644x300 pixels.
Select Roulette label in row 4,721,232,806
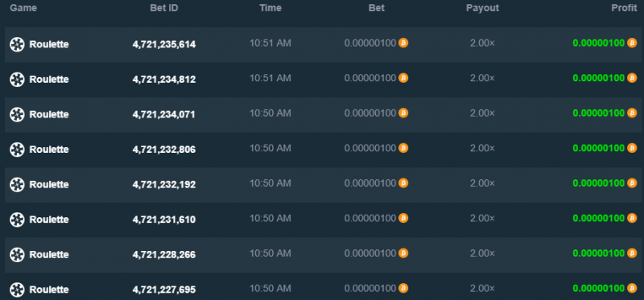click(x=49, y=150)
